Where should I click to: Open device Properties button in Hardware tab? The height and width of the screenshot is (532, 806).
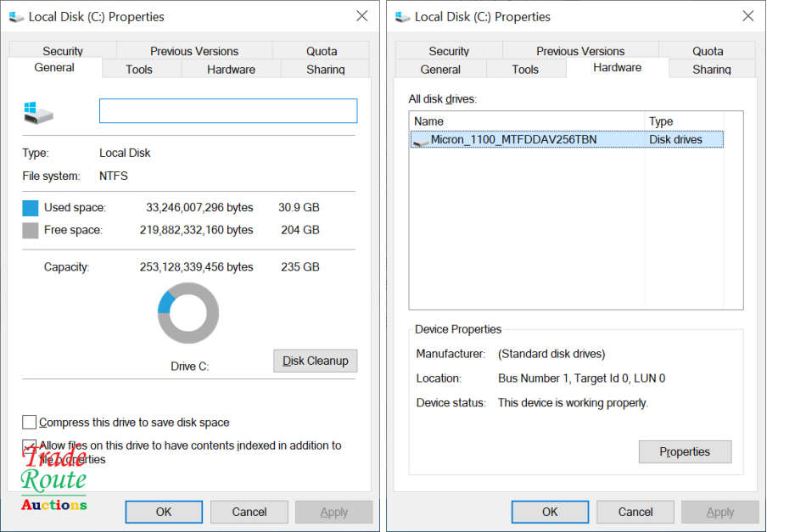tap(685, 451)
